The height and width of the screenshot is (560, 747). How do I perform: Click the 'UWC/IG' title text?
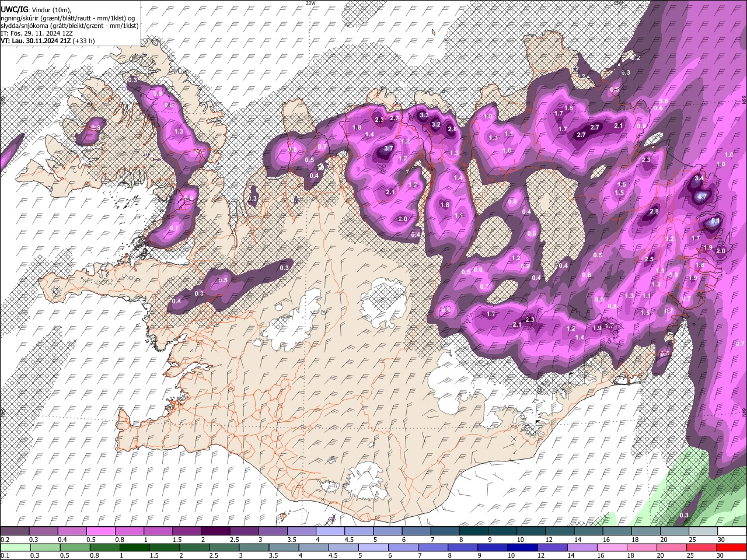(14, 10)
